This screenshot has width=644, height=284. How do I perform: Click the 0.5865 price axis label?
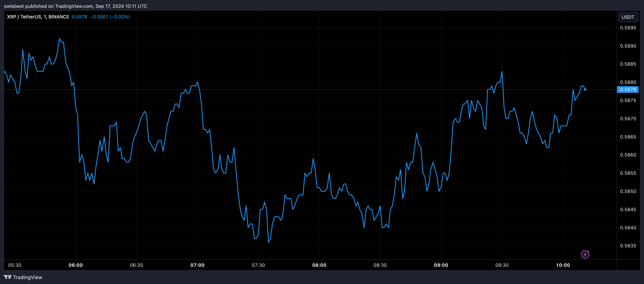pyautogui.click(x=628, y=137)
